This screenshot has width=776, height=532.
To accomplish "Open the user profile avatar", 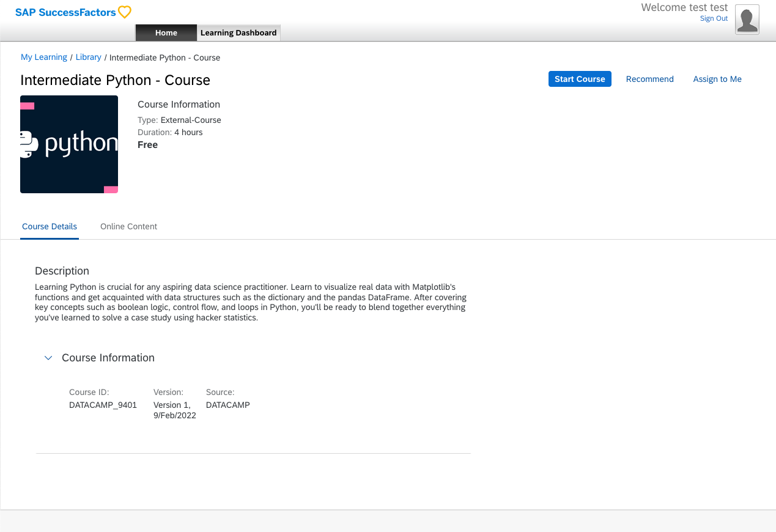I will [x=747, y=19].
